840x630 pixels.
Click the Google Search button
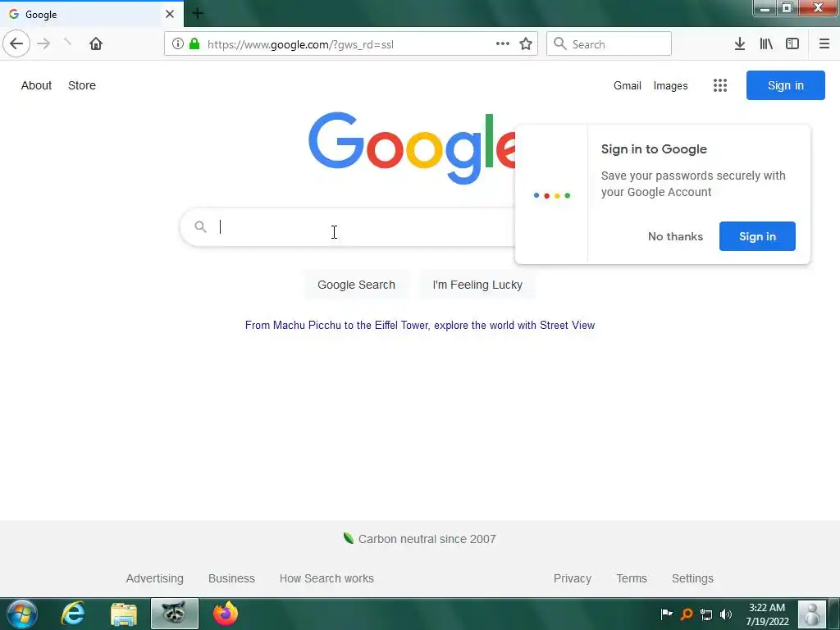pos(356,285)
